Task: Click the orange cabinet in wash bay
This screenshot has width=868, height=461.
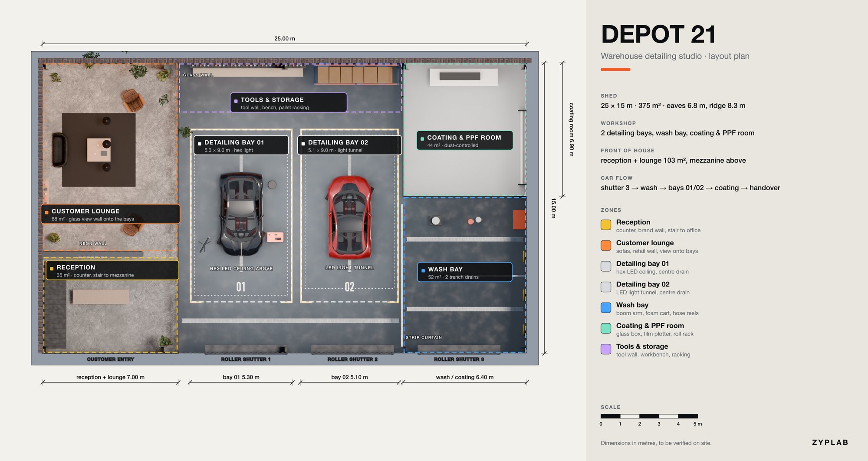Action: coord(519,220)
